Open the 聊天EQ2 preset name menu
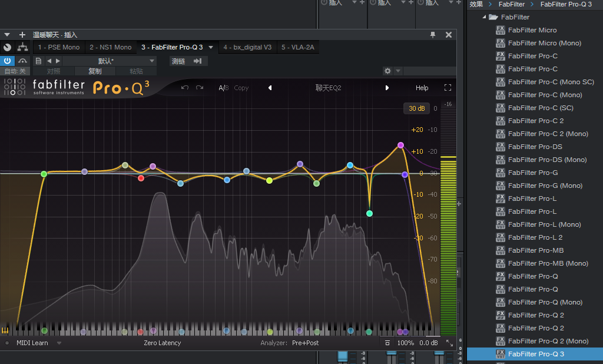 tap(329, 88)
